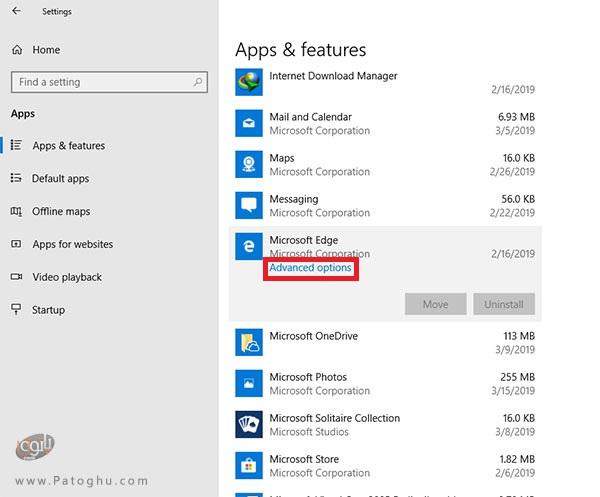
Task: Click the Maps app icon
Action: pyautogui.click(x=249, y=165)
